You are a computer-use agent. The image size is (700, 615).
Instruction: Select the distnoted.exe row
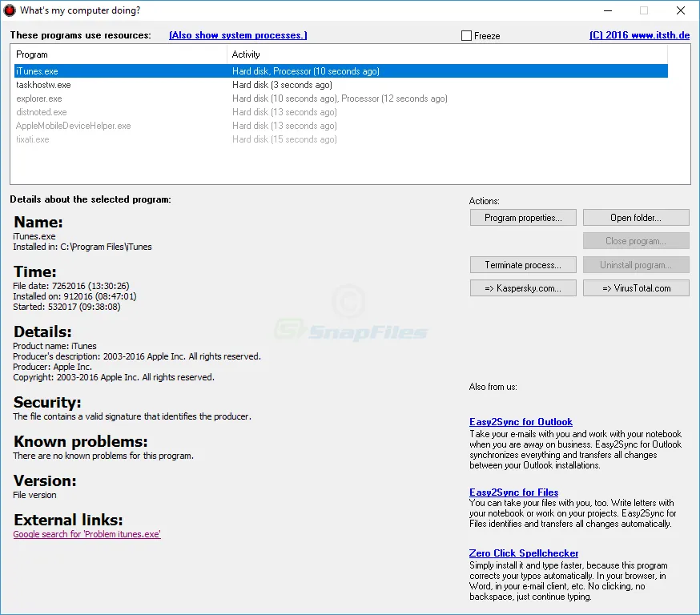click(340, 112)
